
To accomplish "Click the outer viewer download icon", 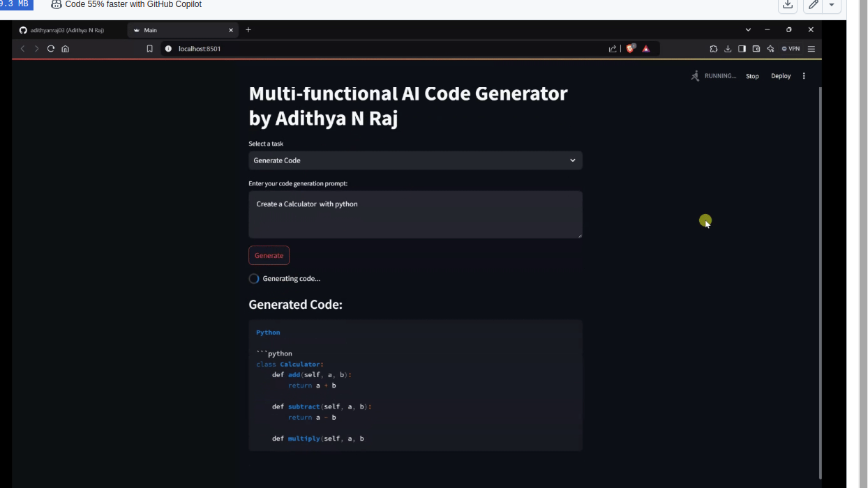I will 788,5.
